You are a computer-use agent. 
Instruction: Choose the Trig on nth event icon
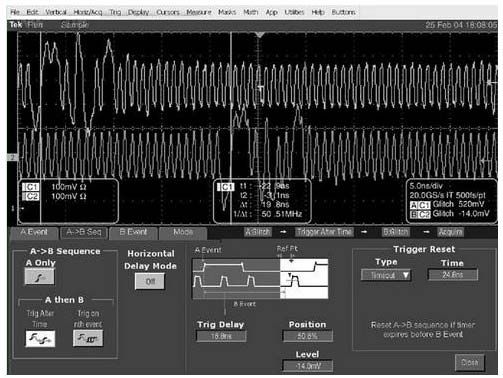click(x=88, y=338)
